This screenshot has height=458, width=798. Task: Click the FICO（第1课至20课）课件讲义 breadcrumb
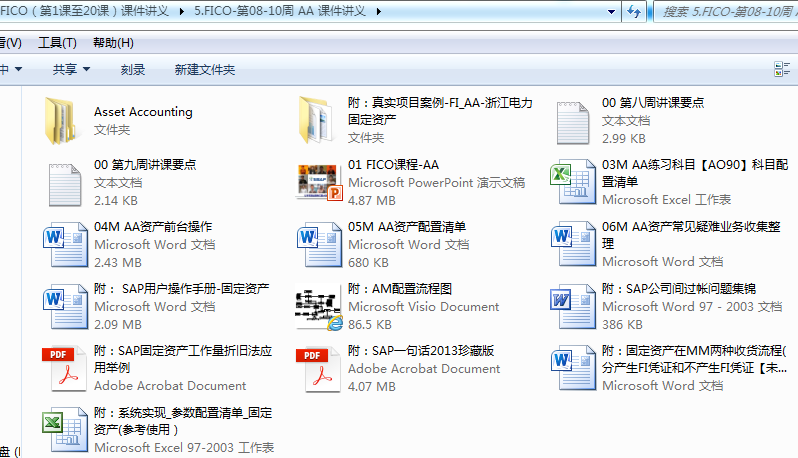coord(84,11)
